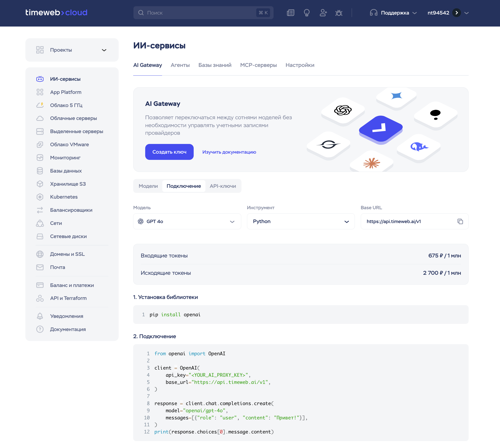Click the Исходящие токены price 2 700 ₽ / 1 млн

442,273
